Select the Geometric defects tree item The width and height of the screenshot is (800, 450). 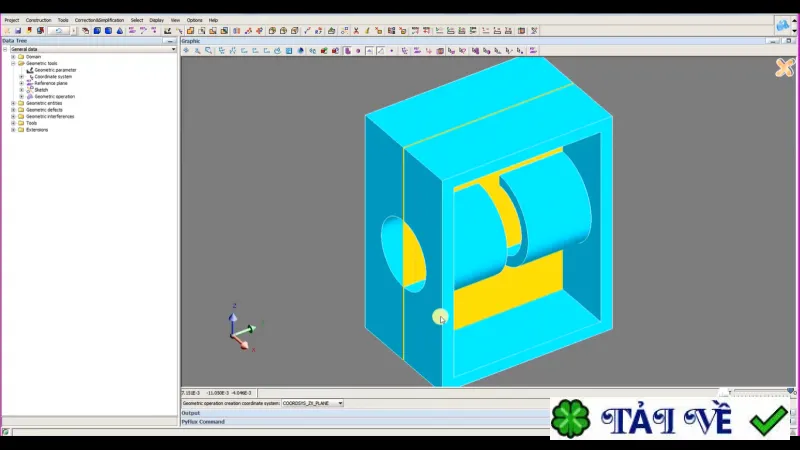(x=44, y=110)
